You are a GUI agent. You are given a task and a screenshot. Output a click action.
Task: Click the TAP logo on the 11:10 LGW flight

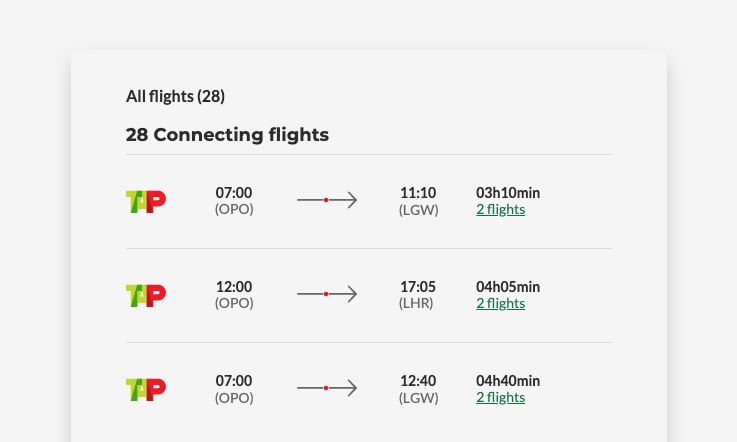(x=146, y=201)
